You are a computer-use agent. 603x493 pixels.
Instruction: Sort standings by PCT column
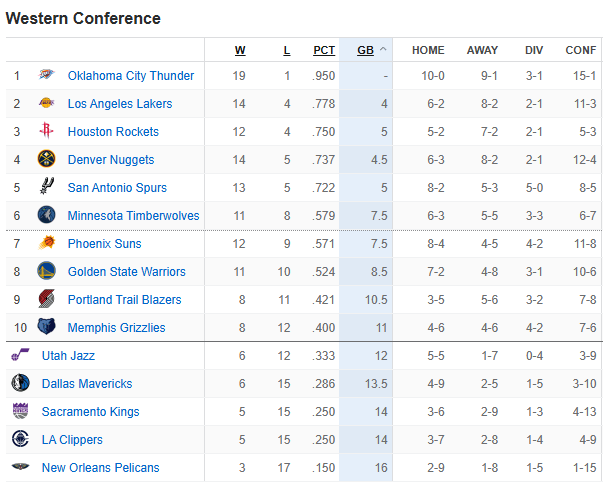coord(324,50)
